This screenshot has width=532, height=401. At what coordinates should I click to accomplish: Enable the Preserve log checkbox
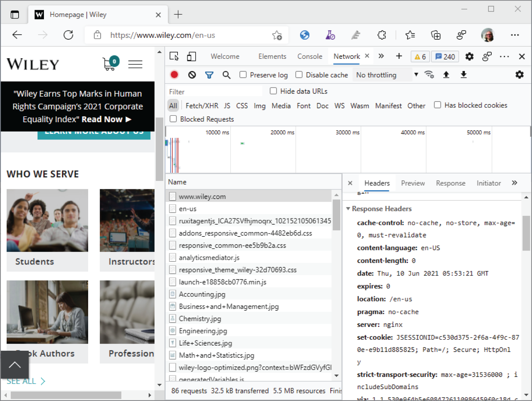[243, 75]
